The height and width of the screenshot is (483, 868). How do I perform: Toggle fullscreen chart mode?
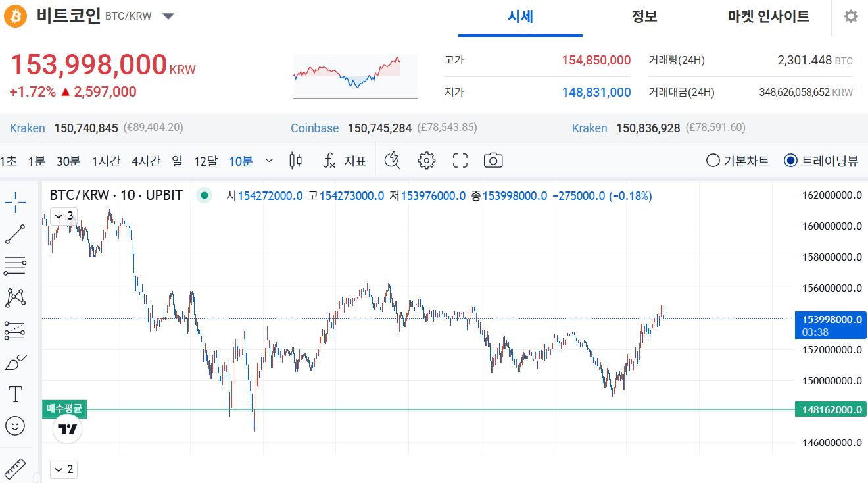pos(460,161)
